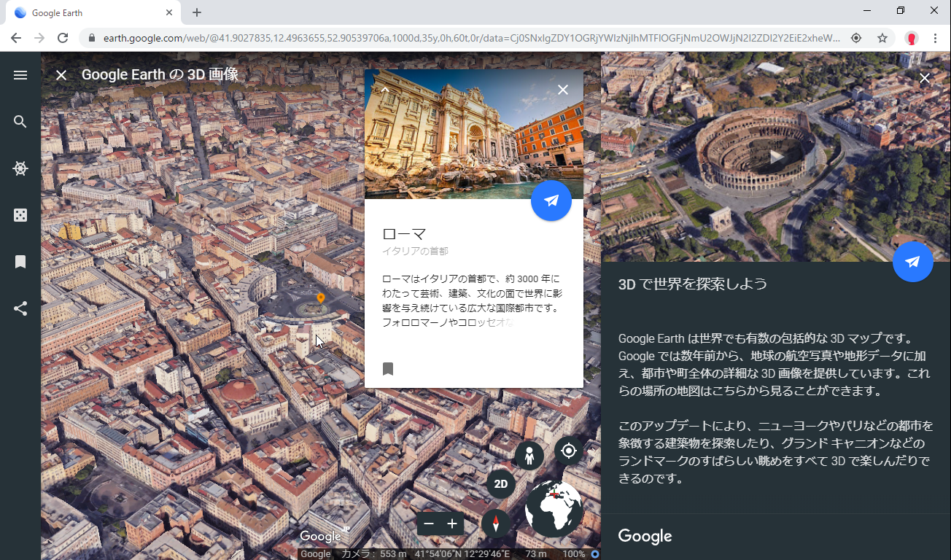Screen dimensions: 951x560
Task: Zoom out with the minus button
Action: pos(429,524)
